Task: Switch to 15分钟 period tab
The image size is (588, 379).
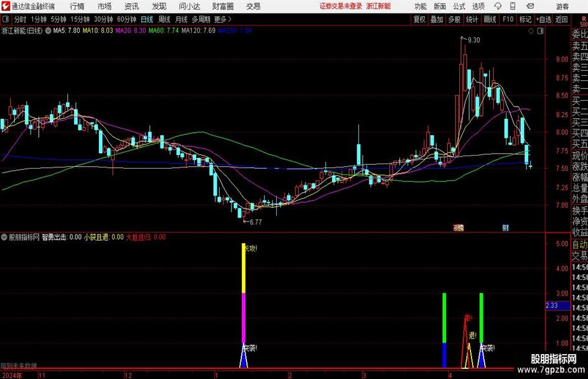Action: [80, 19]
